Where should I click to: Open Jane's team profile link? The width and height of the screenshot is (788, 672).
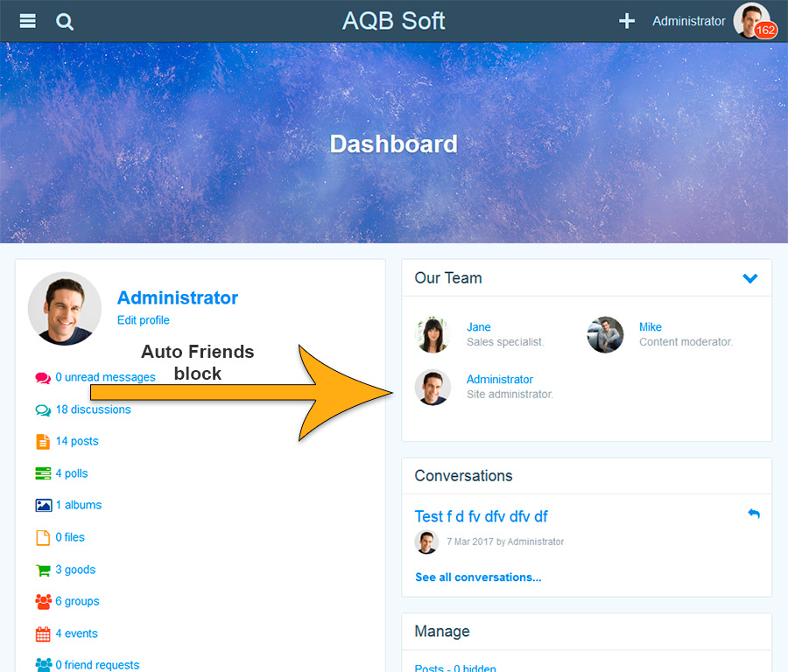478,327
